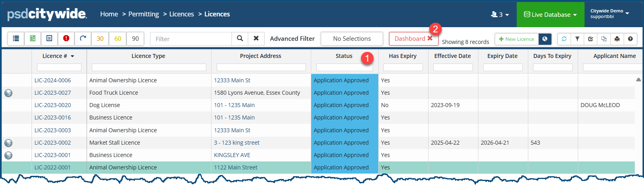Click the New Licence button
Screen dimensions: 644x187
tap(516, 39)
